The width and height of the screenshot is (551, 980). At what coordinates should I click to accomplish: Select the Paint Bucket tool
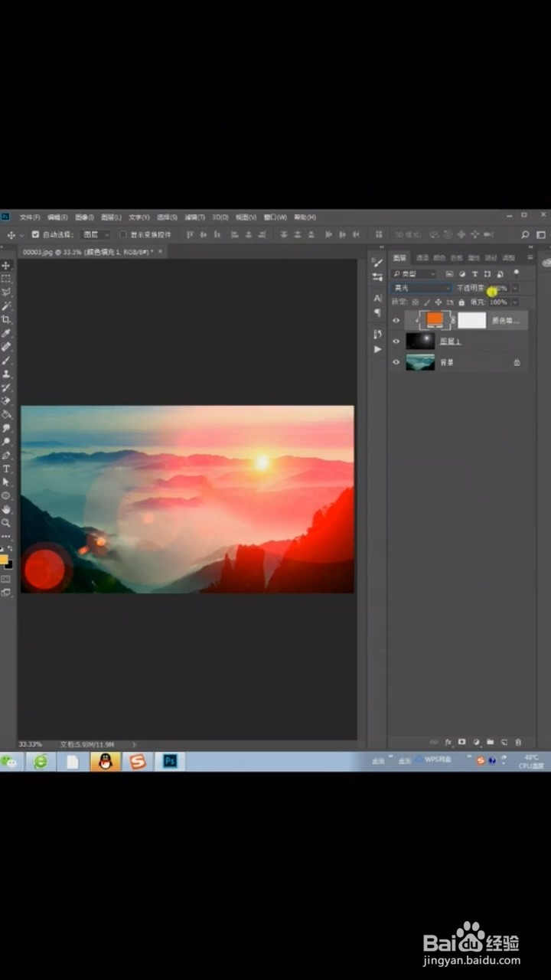(6, 414)
